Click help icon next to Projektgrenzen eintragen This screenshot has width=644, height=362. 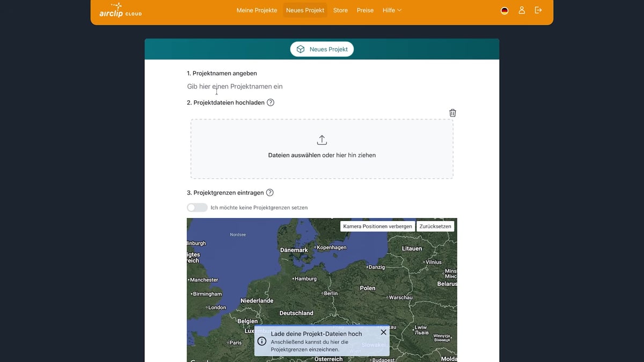pos(270,193)
